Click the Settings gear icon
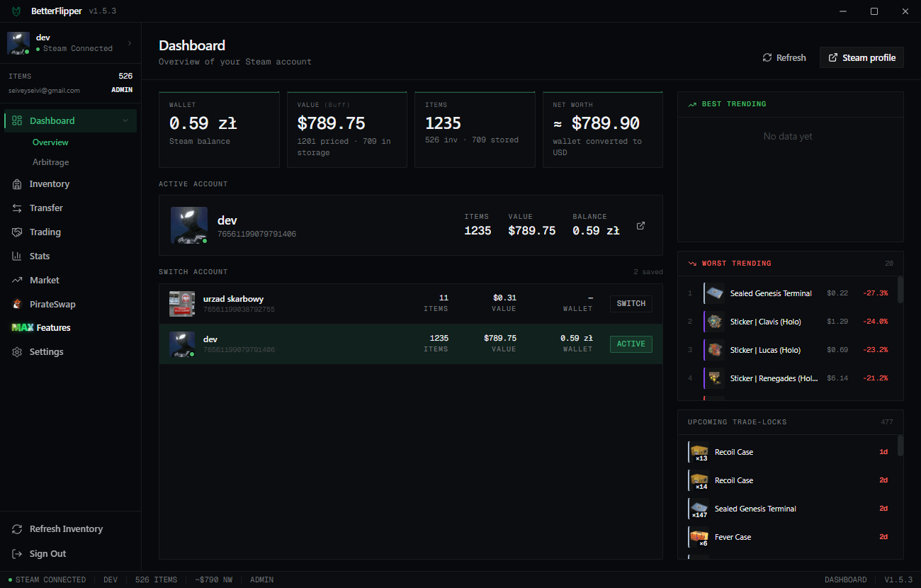 tap(17, 352)
